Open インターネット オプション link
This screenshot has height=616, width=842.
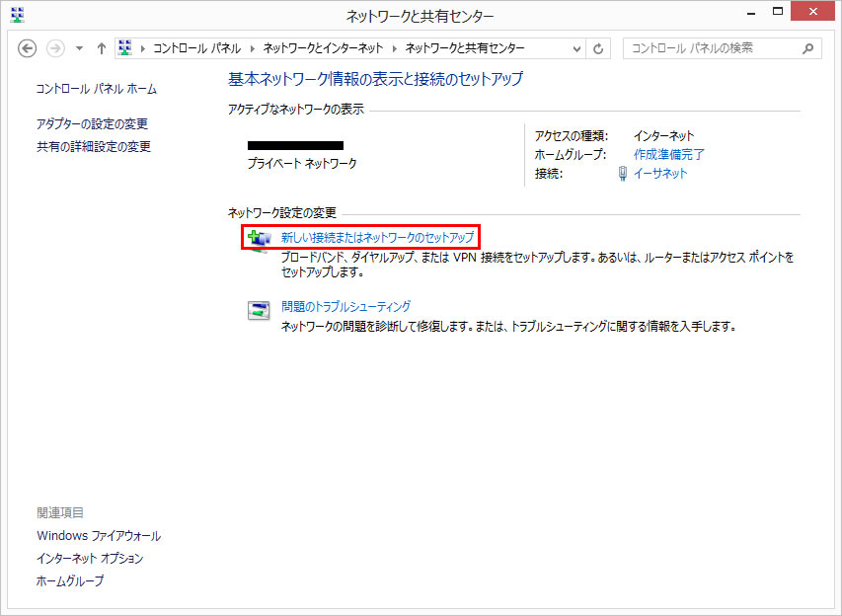click(90, 559)
